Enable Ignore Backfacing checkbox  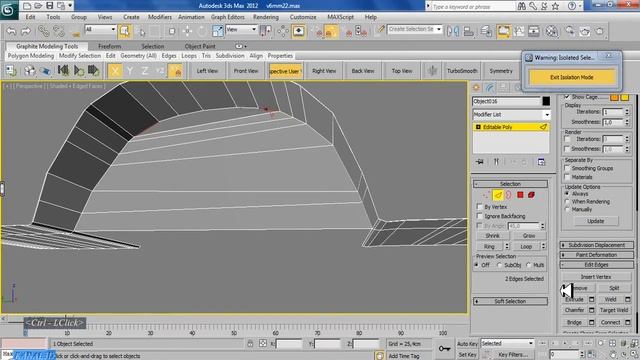coord(480,216)
